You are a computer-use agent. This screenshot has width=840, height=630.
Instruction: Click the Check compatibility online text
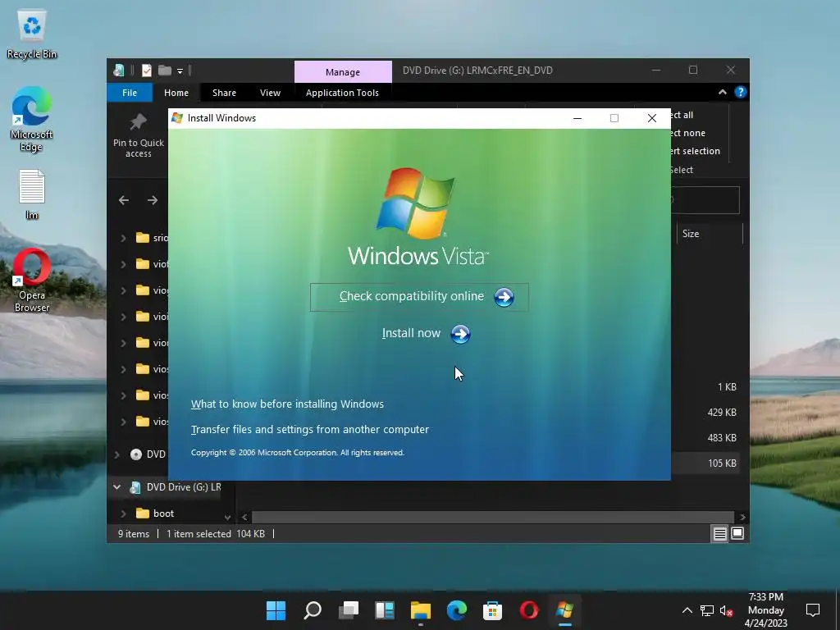pyautogui.click(x=412, y=296)
